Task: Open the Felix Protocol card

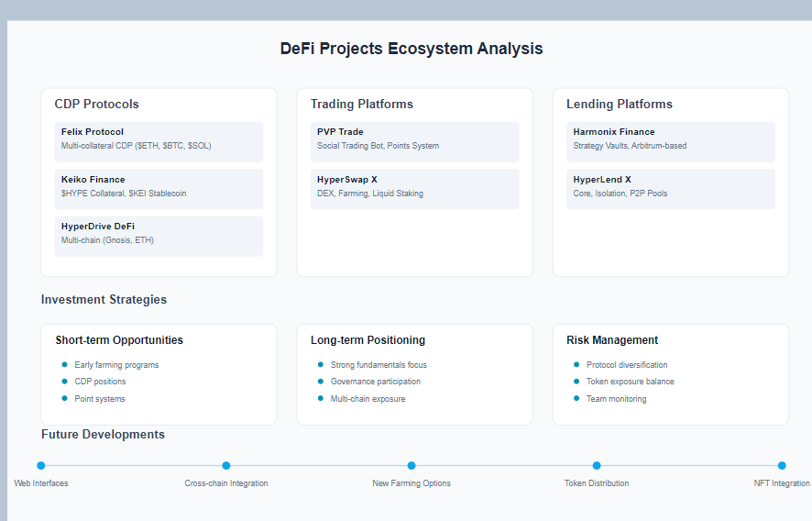Action: (159, 142)
